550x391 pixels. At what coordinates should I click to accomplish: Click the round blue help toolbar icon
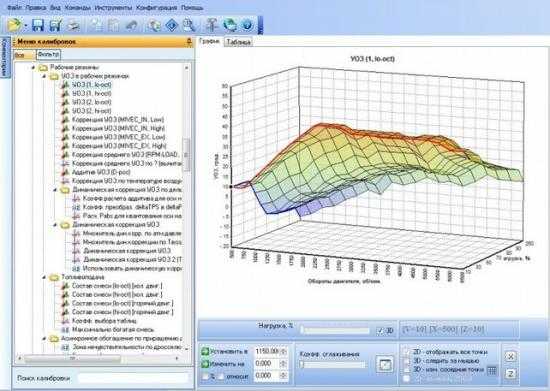pyautogui.click(x=248, y=25)
